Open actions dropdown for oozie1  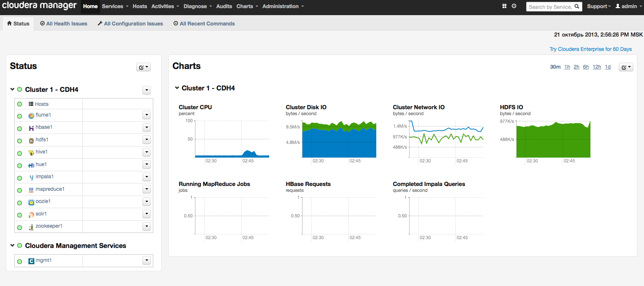147,201
